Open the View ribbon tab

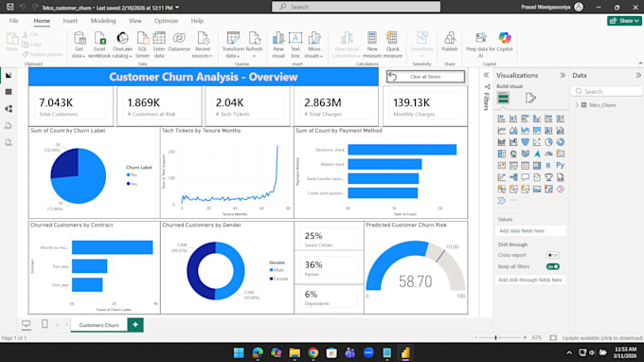click(134, 21)
